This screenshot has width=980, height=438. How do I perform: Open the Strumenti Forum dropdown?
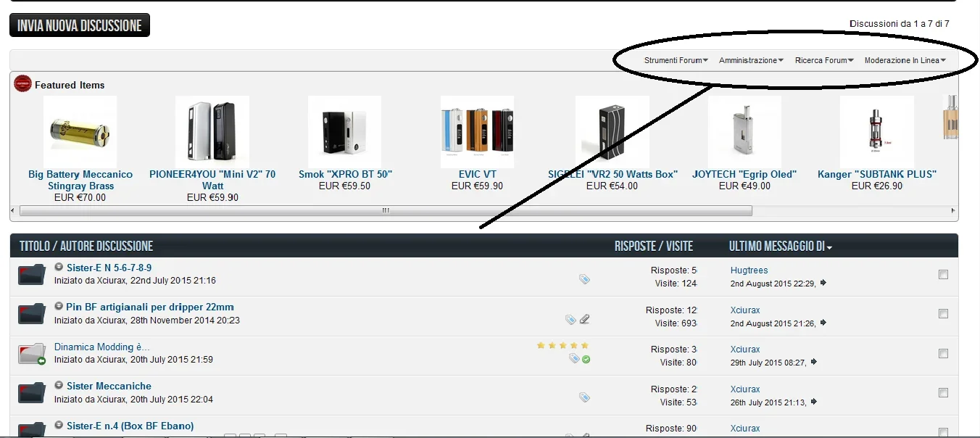pyautogui.click(x=676, y=60)
